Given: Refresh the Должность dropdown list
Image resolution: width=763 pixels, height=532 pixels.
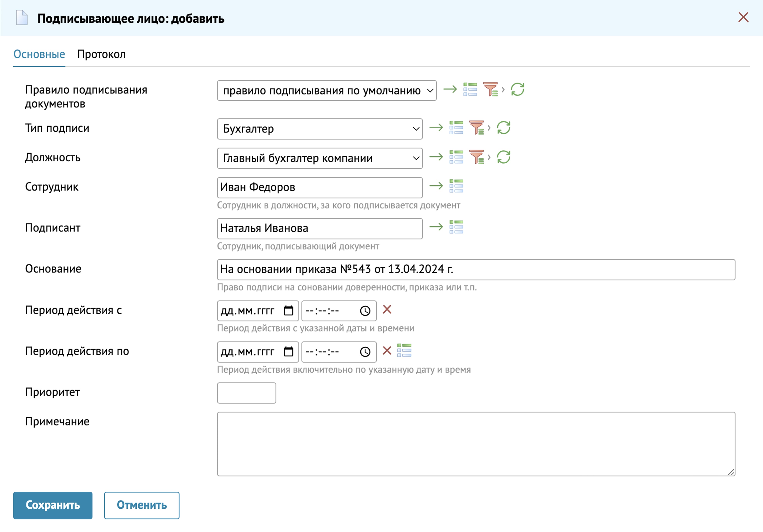Looking at the screenshot, I should pyautogui.click(x=503, y=157).
